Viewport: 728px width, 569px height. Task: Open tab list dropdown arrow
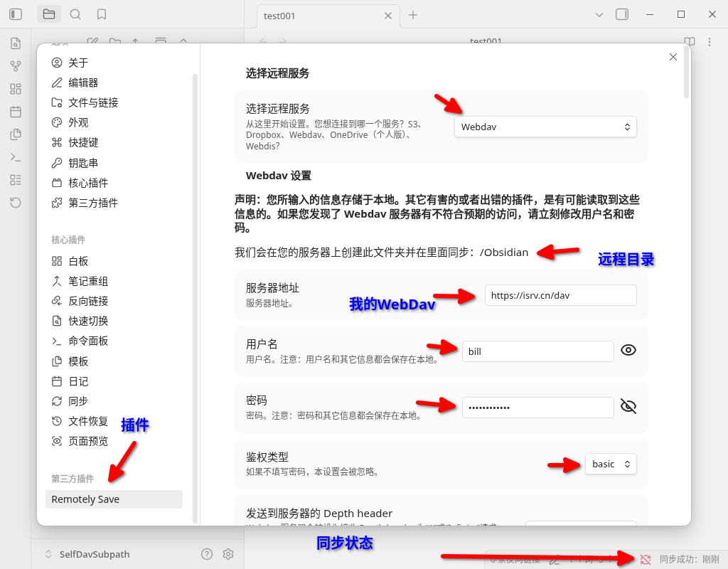pyautogui.click(x=599, y=15)
